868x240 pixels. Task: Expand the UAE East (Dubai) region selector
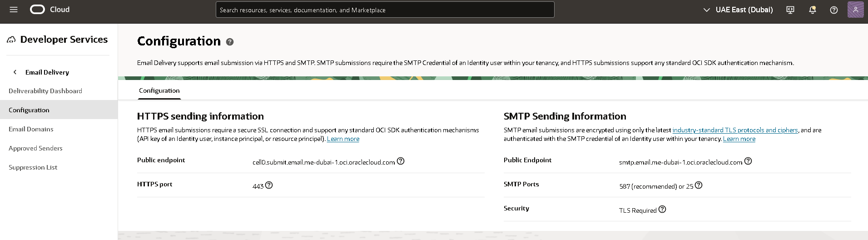click(x=738, y=10)
